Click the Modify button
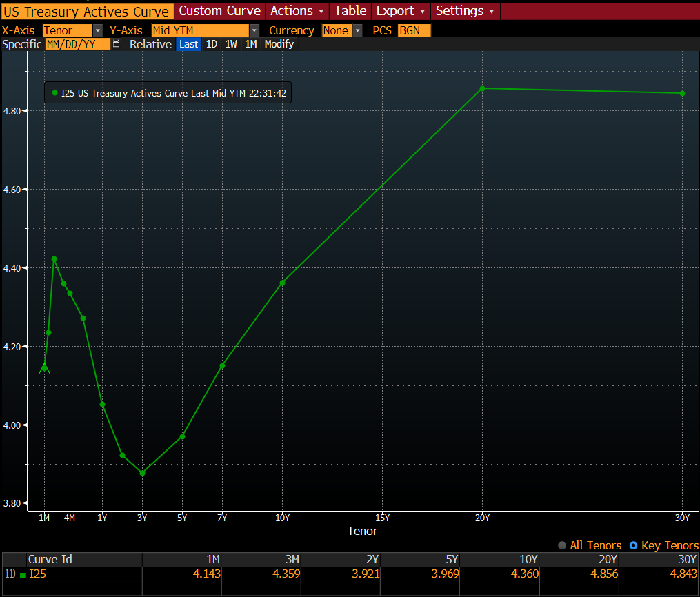Image resolution: width=700 pixels, height=597 pixels. (x=279, y=43)
